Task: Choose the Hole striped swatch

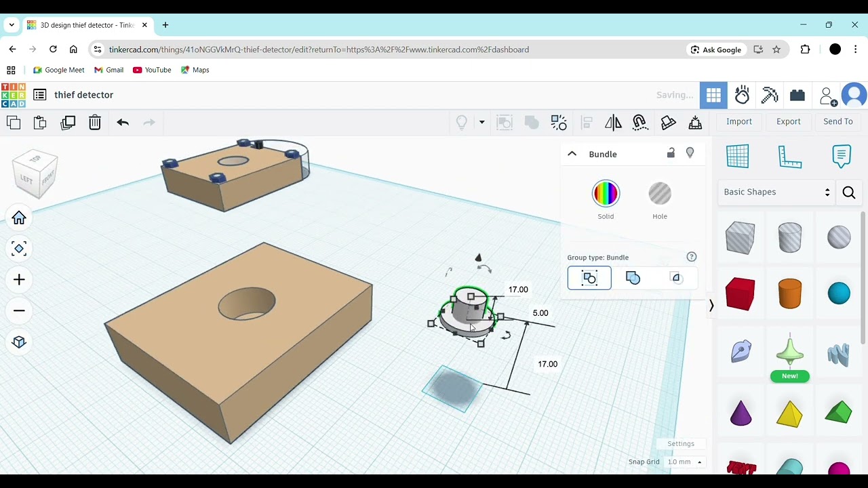Action: (660, 194)
